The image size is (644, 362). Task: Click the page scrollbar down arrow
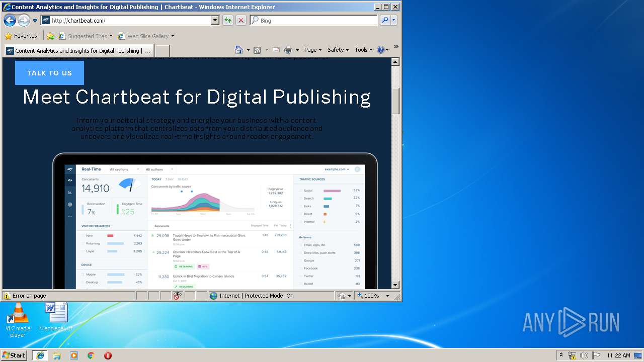point(395,285)
